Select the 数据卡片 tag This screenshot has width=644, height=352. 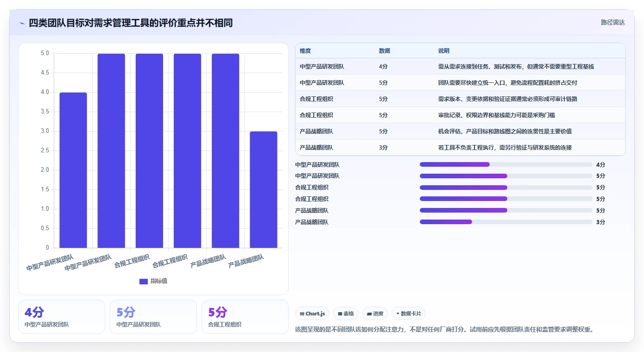(x=408, y=314)
